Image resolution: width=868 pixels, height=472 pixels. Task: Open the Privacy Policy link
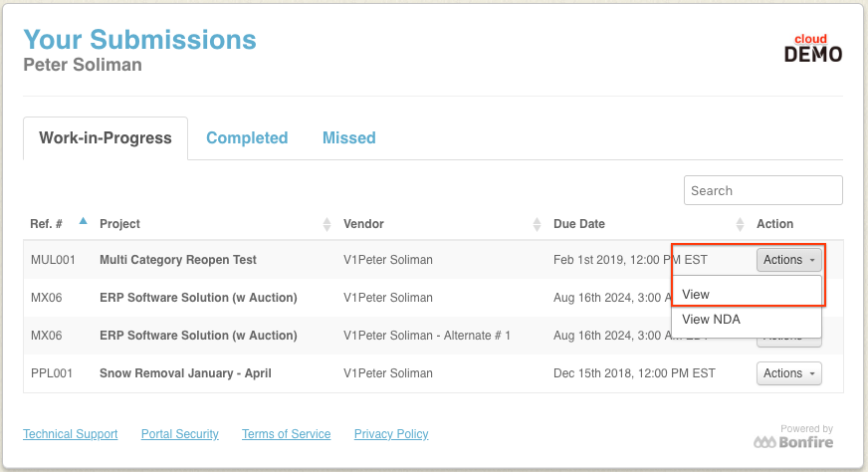(x=391, y=434)
